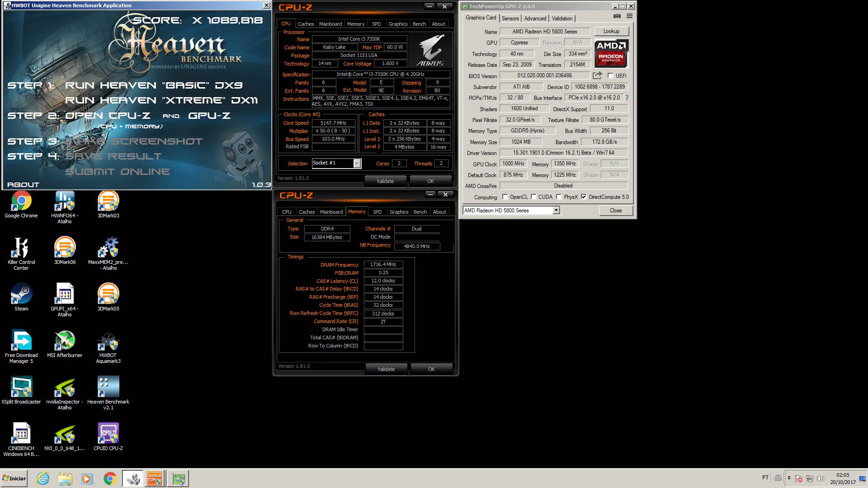868x488 pixels.
Task: Click Validate in upper CPU-Z window
Action: [385, 181]
